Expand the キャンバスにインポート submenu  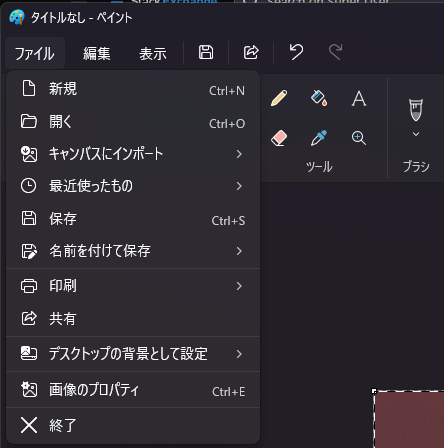click(133, 154)
